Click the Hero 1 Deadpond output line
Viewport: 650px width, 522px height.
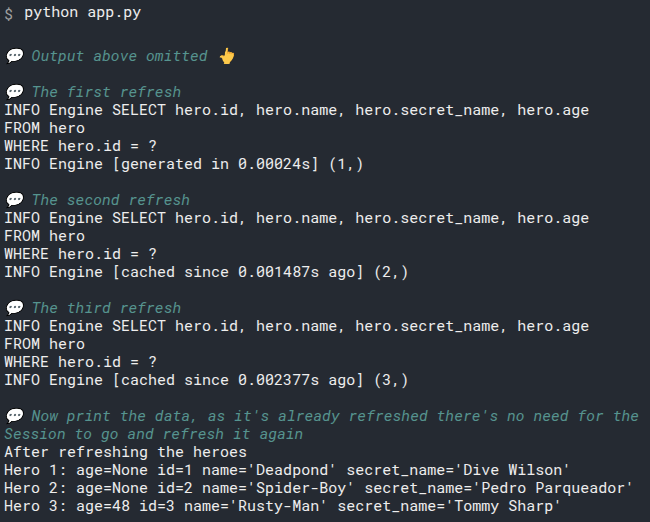coord(287,470)
